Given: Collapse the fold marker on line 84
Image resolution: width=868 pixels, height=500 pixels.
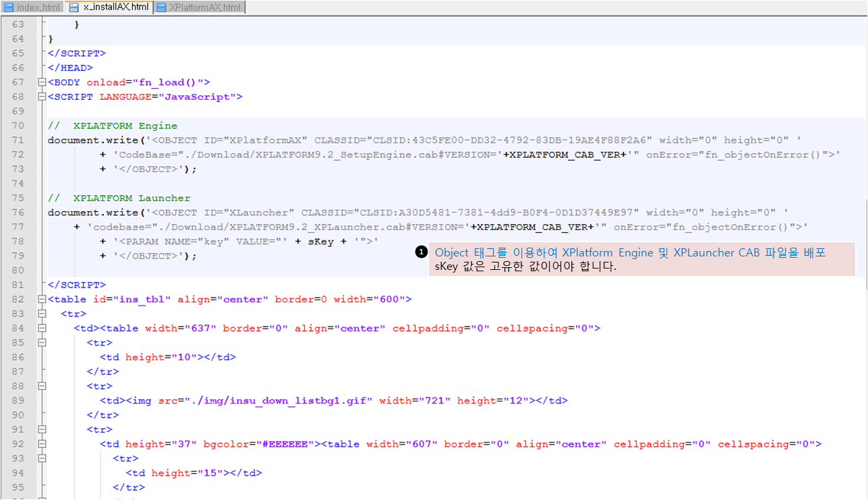Looking at the screenshot, I should point(43,329).
